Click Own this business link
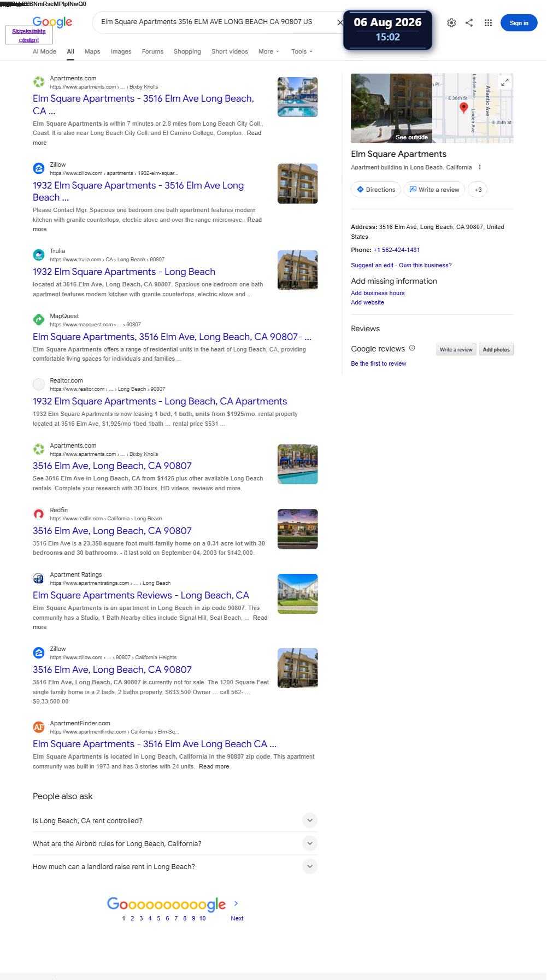This screenshot has height=980, width=553. (425, 265)
